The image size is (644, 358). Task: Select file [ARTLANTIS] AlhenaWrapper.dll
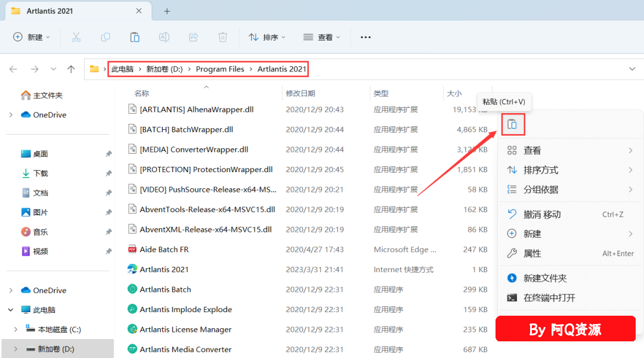pyautogui.click(x=197, y=110)
